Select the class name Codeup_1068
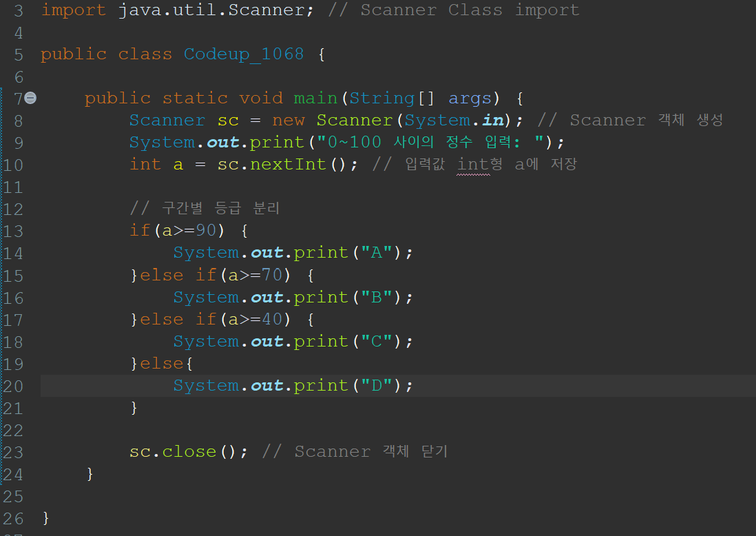 (242, 54)
